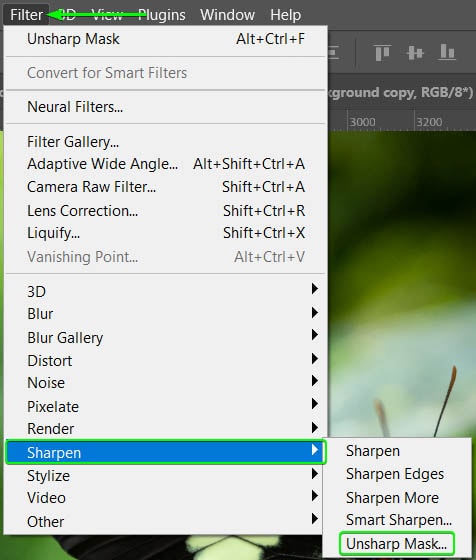Image resolution: width=476 pixels, height=560 pixels.
Task: Click the Align vertical centers icon
Action: 415,52
